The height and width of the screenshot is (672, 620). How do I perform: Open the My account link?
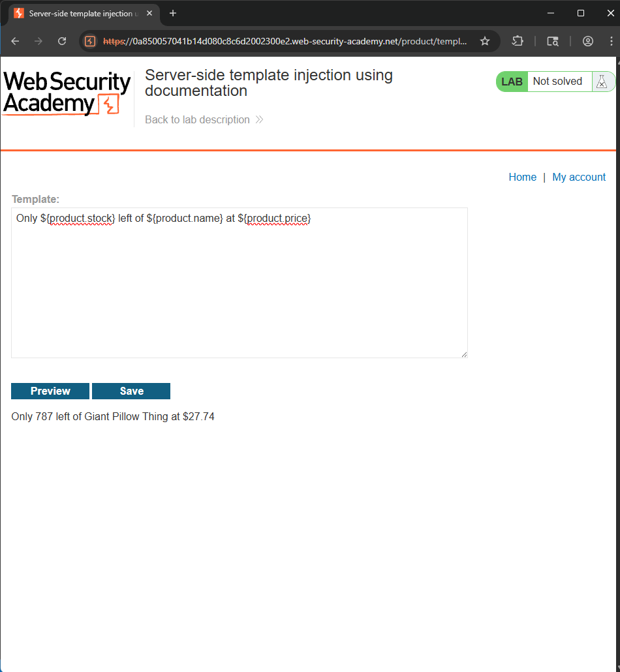pyautogui.click(x=579, y=177)
